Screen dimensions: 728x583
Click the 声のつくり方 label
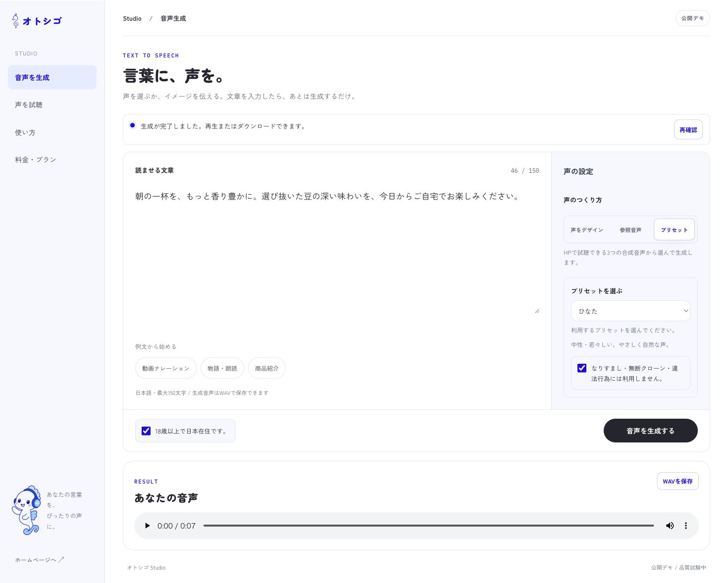coord(583,200)
